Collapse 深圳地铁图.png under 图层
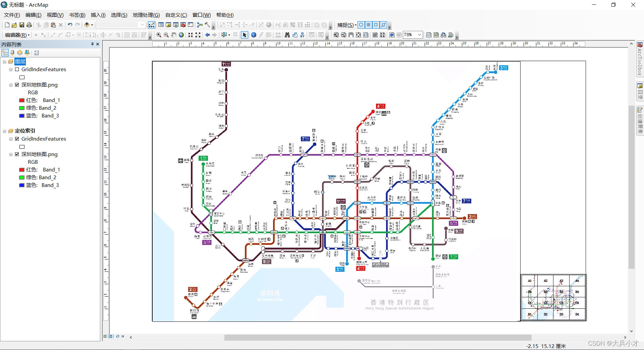The width and height of the screenshot is (644, 350). (x=11, y=85)
